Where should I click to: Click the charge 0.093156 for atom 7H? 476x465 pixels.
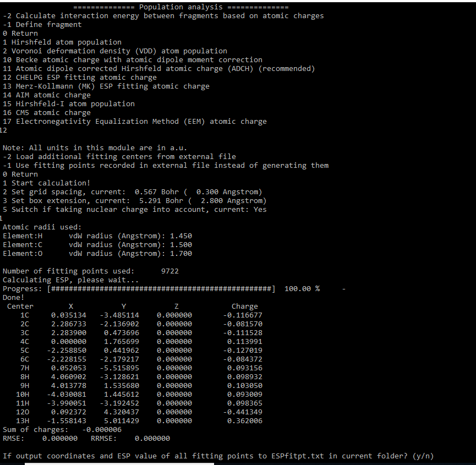pos(245,368)
